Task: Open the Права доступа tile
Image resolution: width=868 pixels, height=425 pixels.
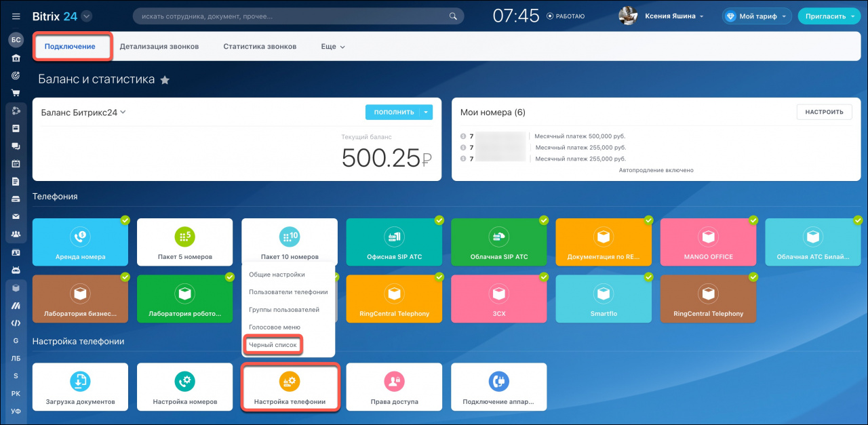Action: (394, 387)
